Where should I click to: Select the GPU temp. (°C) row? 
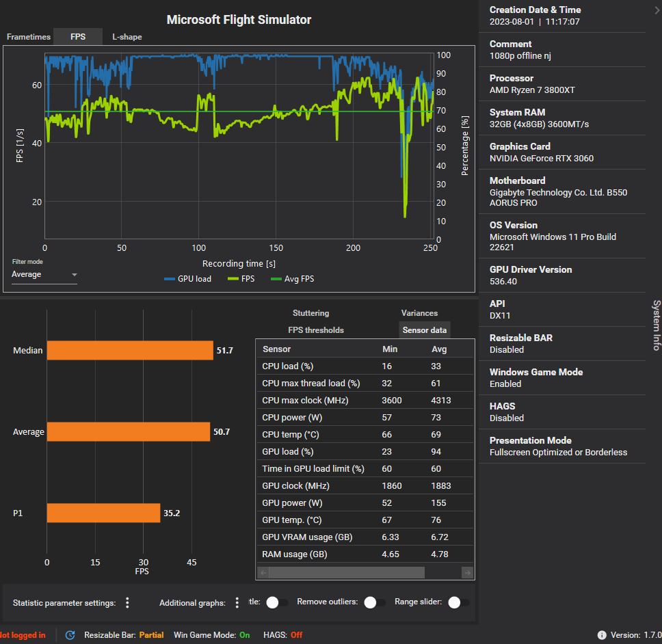(365, 520)
